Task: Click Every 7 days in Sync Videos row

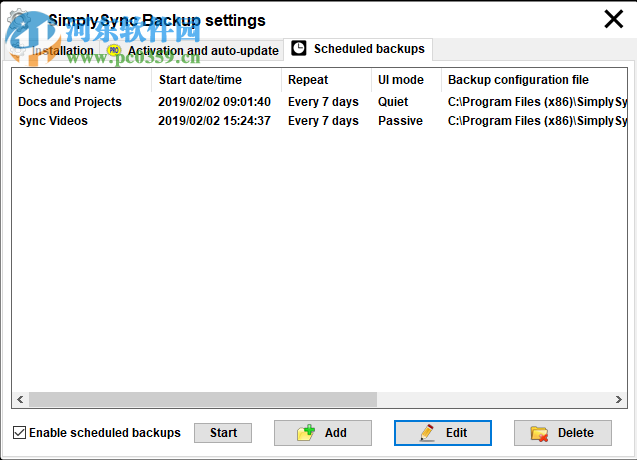Action: point(323,121)
